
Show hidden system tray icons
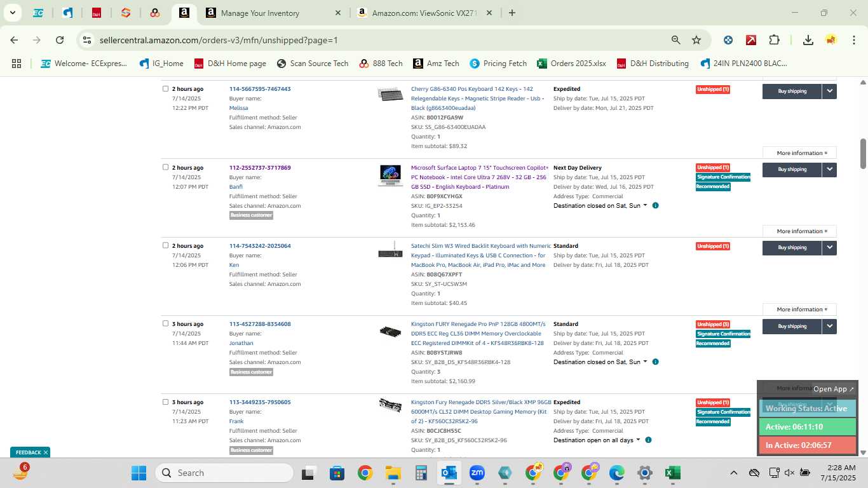click(x=733, y=473)
